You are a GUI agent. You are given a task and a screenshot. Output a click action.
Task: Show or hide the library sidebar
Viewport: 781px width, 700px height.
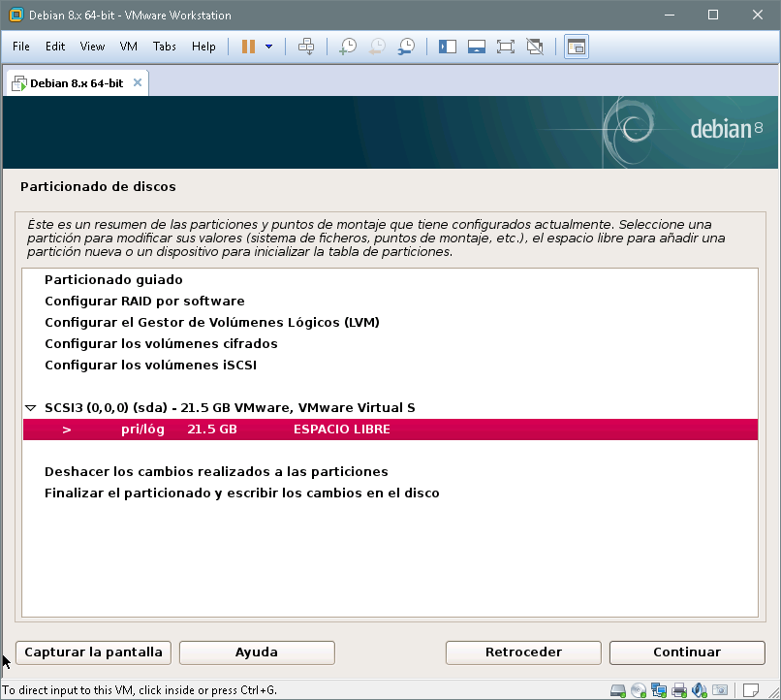point(448,47)
